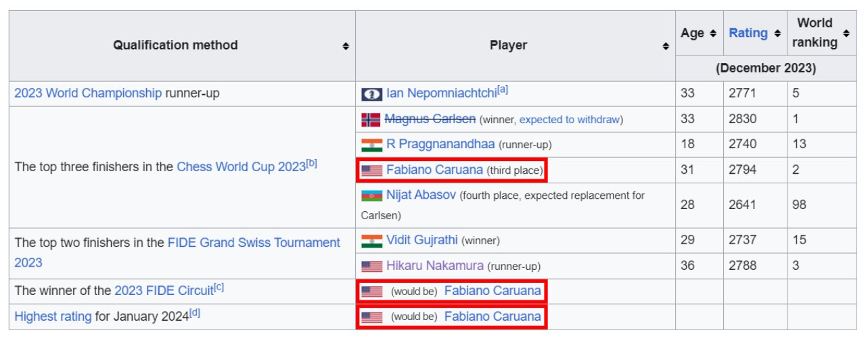Sort the table by Age column

[713, 33]
